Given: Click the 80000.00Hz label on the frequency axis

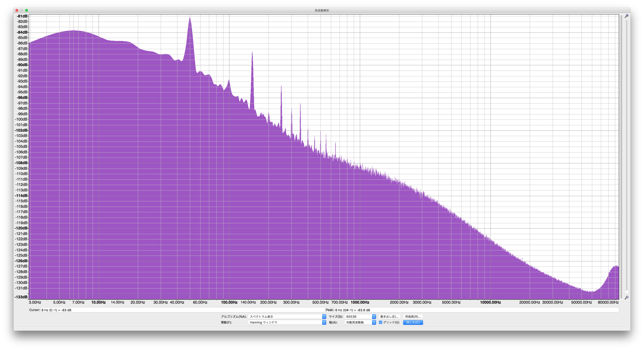Looking at the screenshot, I should coord(608,302).
